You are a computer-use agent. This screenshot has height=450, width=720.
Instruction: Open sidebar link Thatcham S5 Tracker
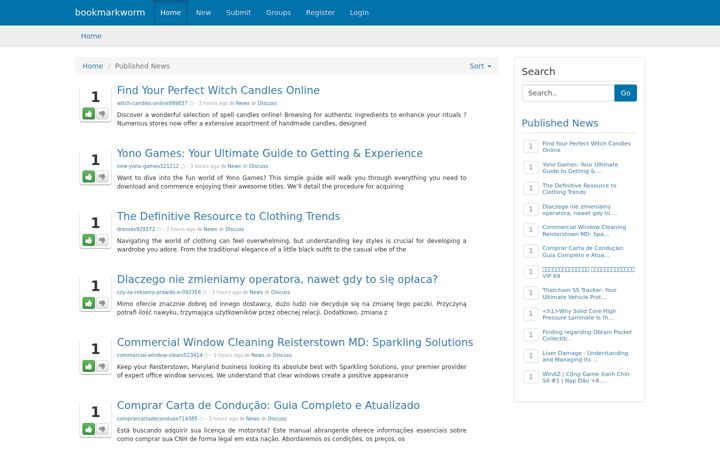(579, 293)
